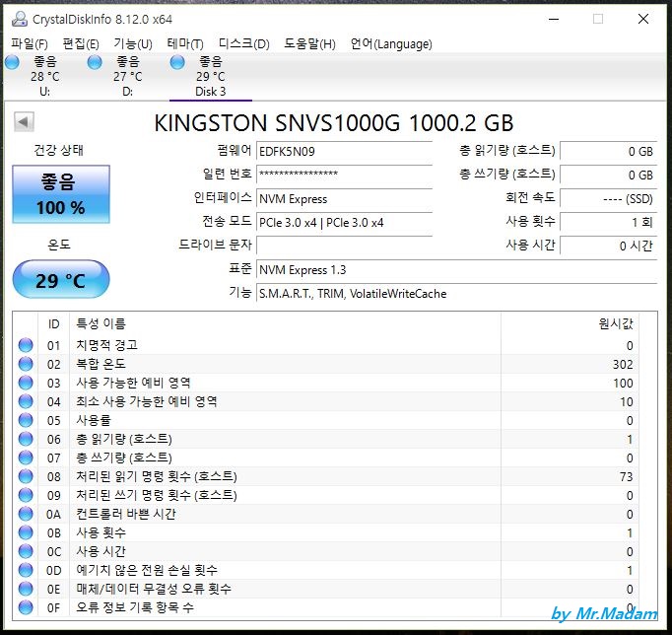The width and height of the screenshot is (672, 635).
Task: Click the status orb for attribute 02
Action: [x=26, y=364]
